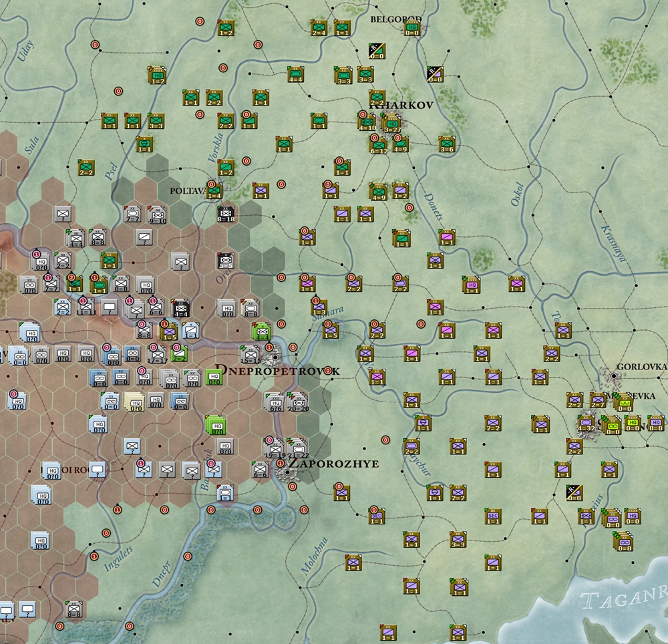Select the 19=19 infantry stack above Zaporozhye
Image resolution: width=668 pixels, height=644 pixels.
click(275, 448)
